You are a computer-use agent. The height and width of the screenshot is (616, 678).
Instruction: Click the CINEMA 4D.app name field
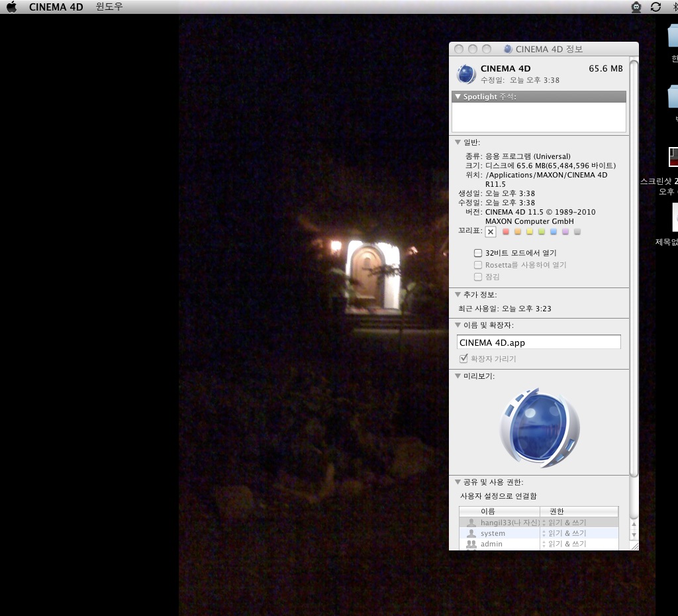click(x=539, y=342)
